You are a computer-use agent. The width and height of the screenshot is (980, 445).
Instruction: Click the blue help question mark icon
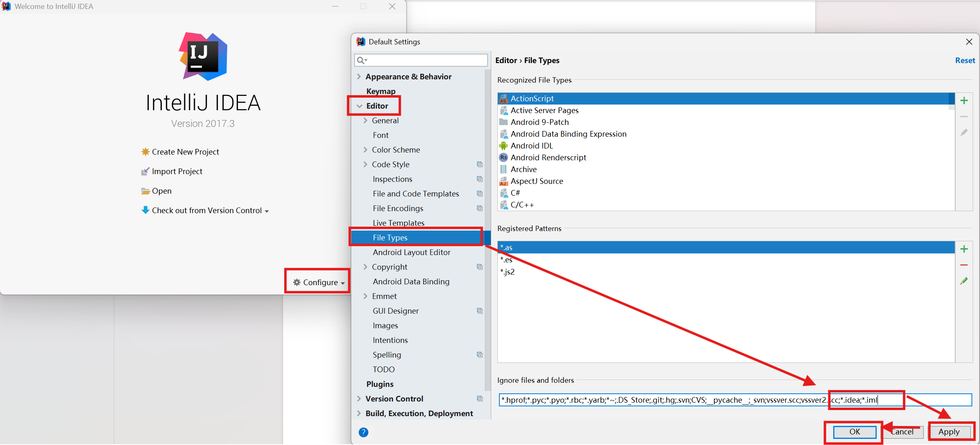[363, 432]
